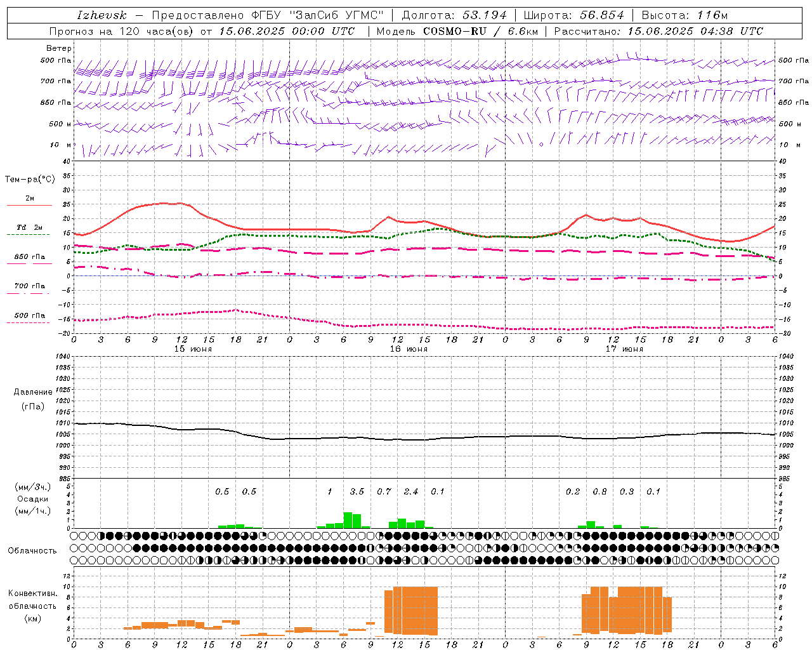This screenshot has width=812, height=650.
Task: Select the "16 июня" date label
Action: click(409, 349)
